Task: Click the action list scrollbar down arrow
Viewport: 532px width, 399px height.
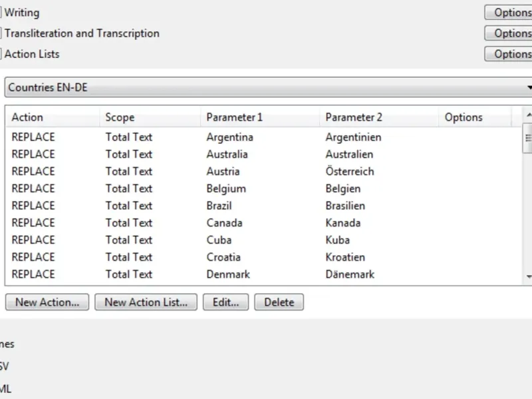Action: (x=528, y=276)
